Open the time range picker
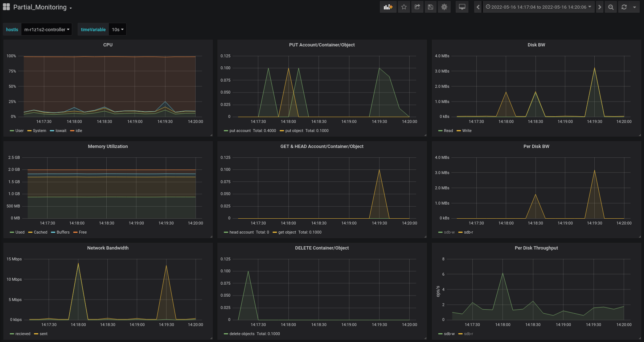The image size is (644, 342). (538, 7)
